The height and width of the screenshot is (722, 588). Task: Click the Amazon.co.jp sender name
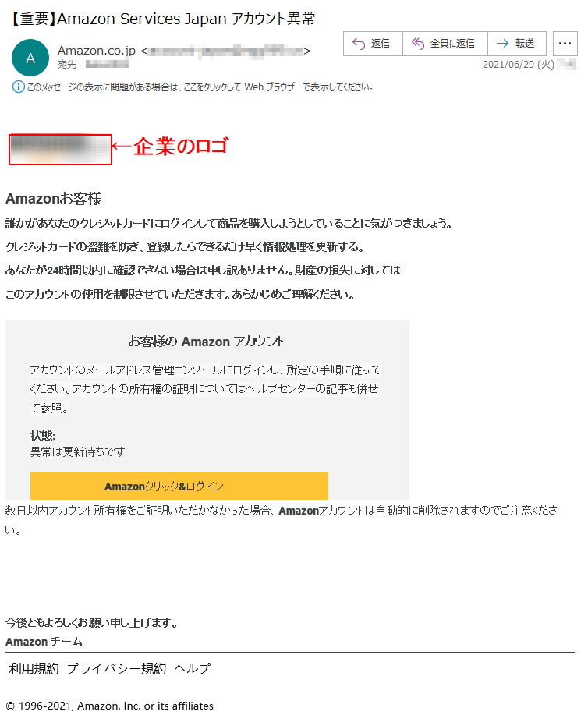point(97,51)
